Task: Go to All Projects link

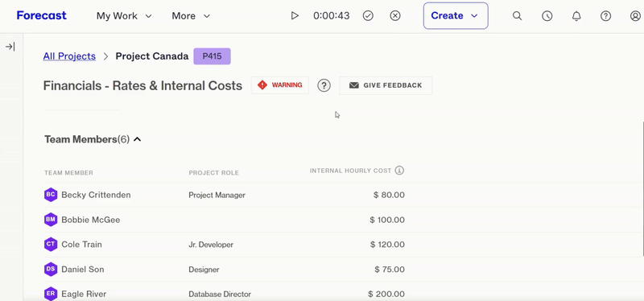Action: (69, 56)
